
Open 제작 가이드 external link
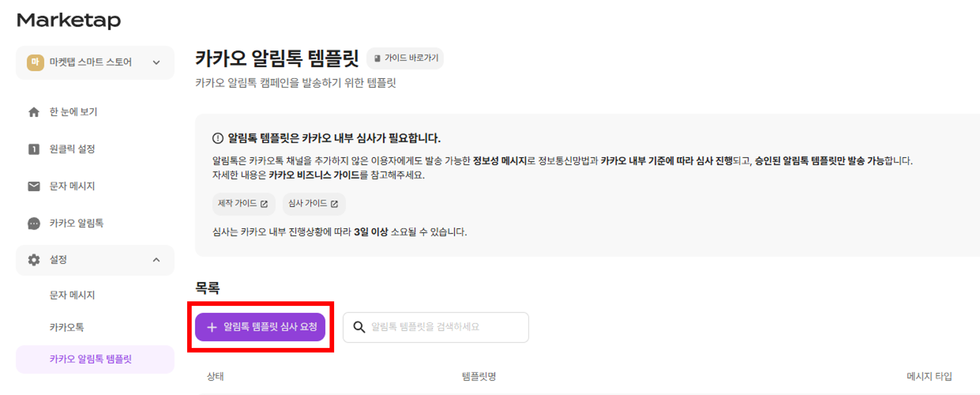[x=243, y=204]
